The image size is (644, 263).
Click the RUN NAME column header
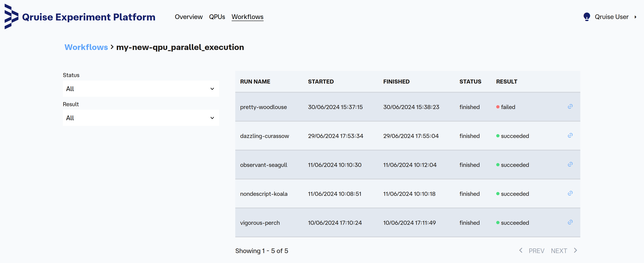coord(255,82)
